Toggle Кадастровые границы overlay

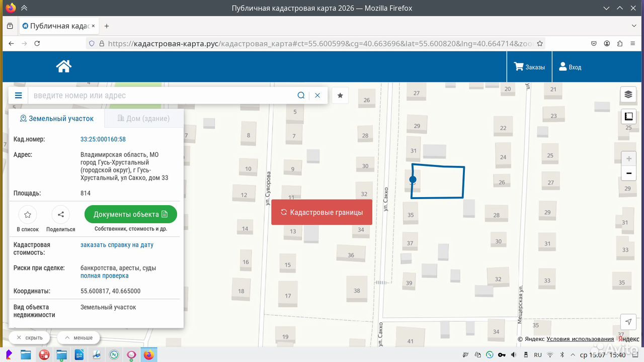pyautogui.click(x=321, y=212)
